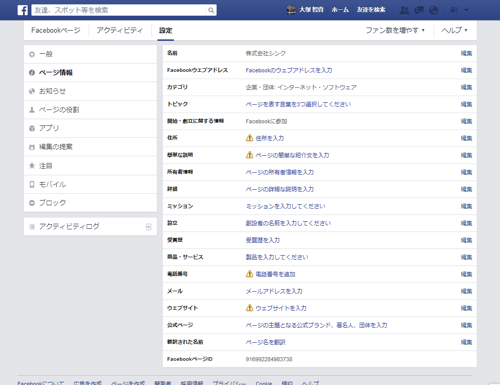
Task: Focus the top search input field
Action: [119, 10]
